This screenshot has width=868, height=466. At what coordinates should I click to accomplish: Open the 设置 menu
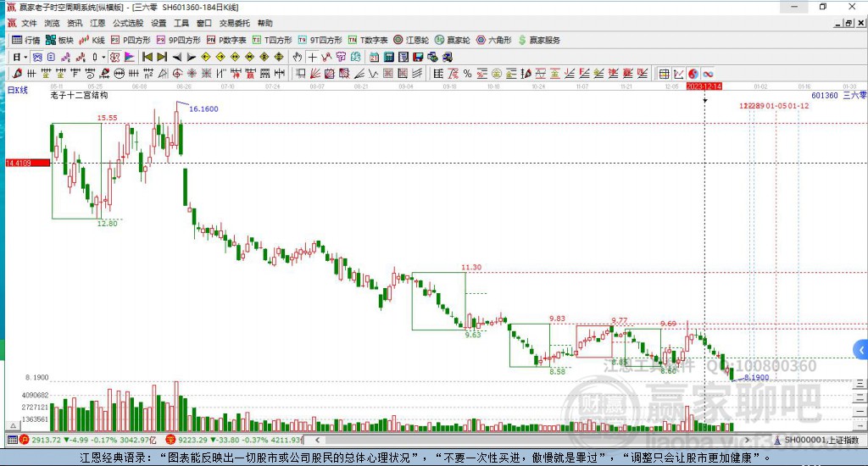click(x=159, y=23)
